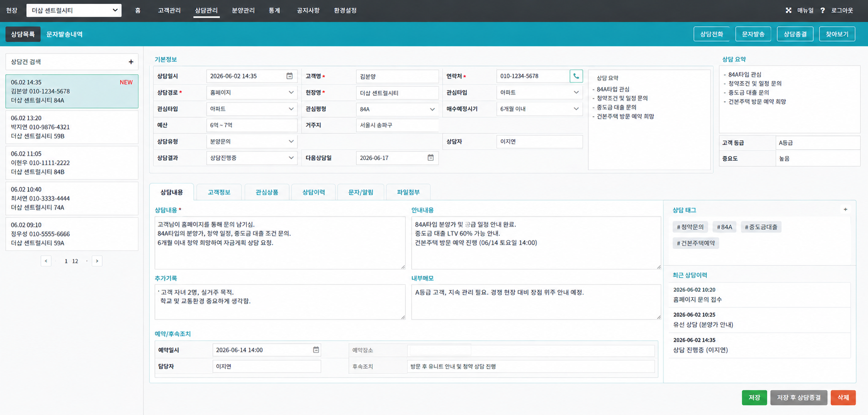The image size is (868, 415).
Task: Click the 찾아보기 button
Action: click(x=837, y=34)
